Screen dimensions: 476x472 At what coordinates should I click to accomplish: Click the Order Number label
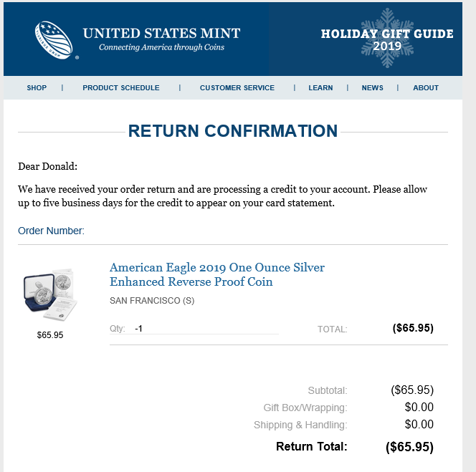click(x=51, y=231)
